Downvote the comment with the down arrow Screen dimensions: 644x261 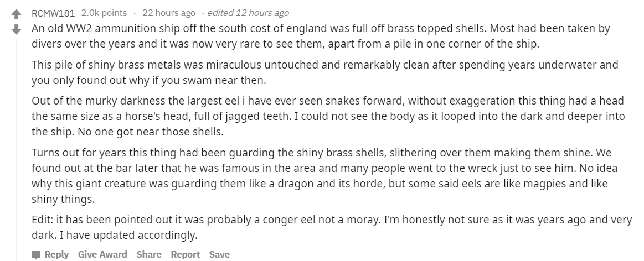click(x=16, y=29)
